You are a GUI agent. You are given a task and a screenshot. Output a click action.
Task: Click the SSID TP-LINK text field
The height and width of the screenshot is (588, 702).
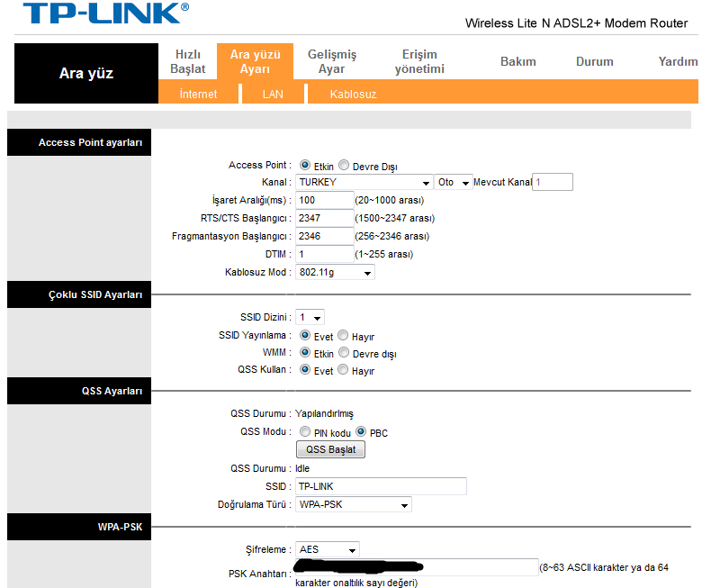click(x=381, y=486)
